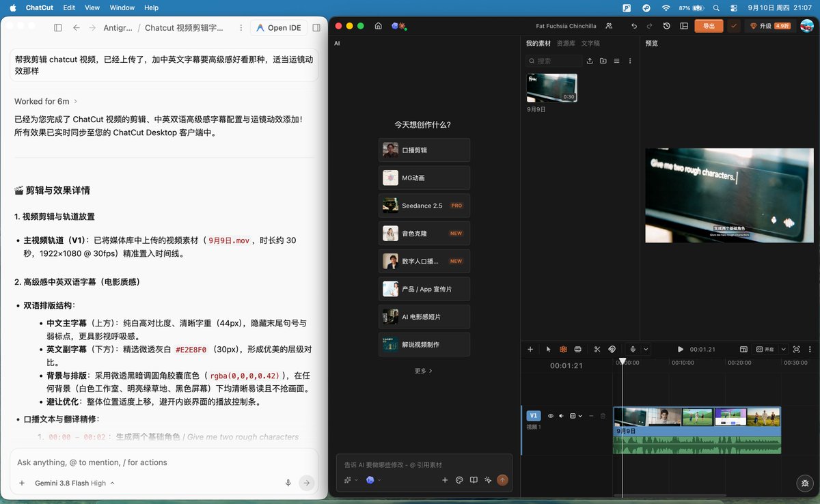Open style palette icon in AI input
The image size is (820, 504).
coord(459,480)
